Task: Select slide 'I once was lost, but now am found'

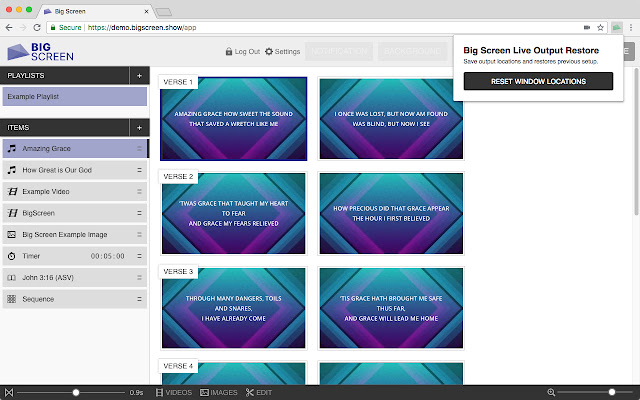Action: [x=391, y=119]
